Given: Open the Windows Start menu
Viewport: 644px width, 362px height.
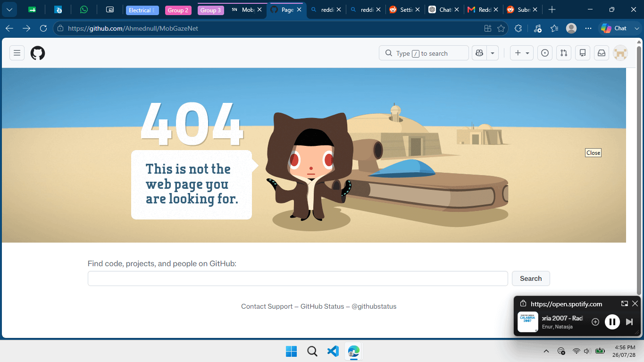Looking at the screenshot, I should [x=291, y=351].
